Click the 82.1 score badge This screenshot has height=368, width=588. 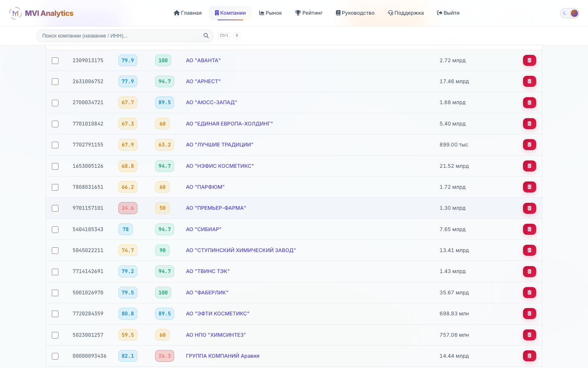[128, 356]
